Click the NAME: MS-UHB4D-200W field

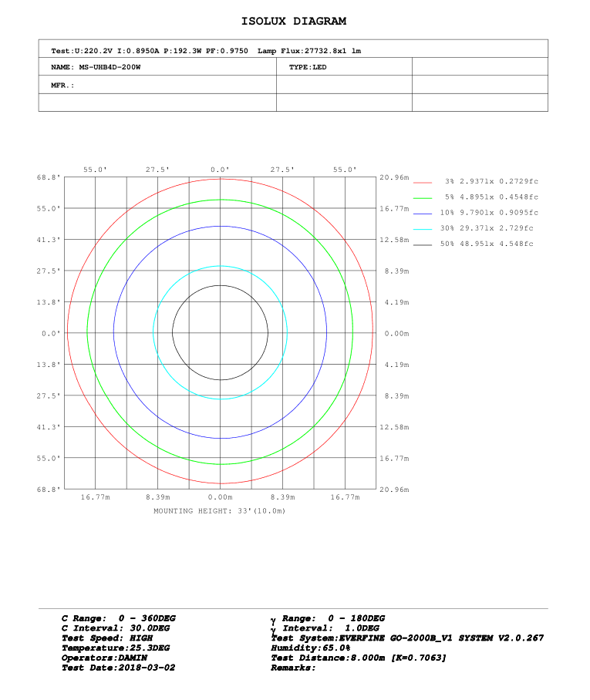(96, 67)
